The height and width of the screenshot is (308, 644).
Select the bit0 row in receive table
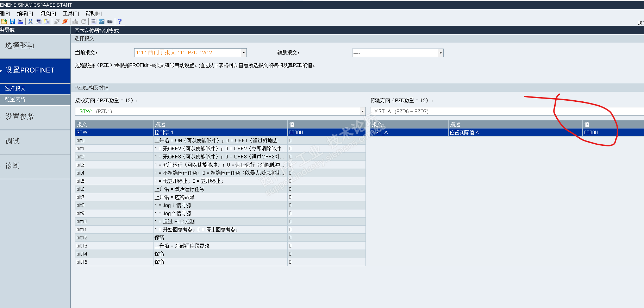tap(220, 140)
